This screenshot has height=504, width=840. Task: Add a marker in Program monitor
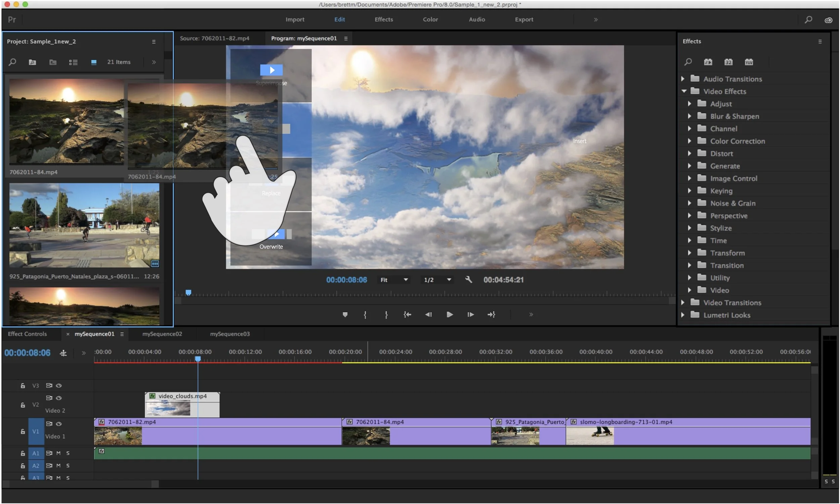coord(345,314)
